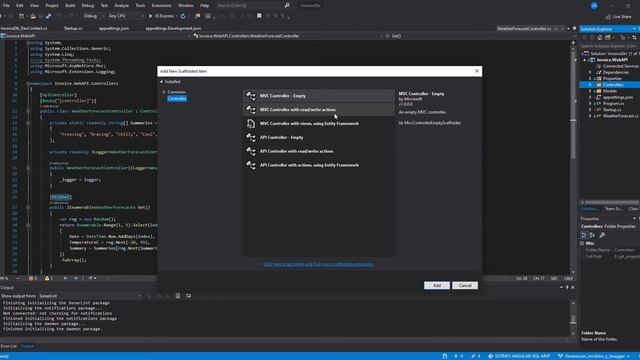Collapse Misc section in Properties panel
This screenshot has width=640, height=360.
point(582,243)
